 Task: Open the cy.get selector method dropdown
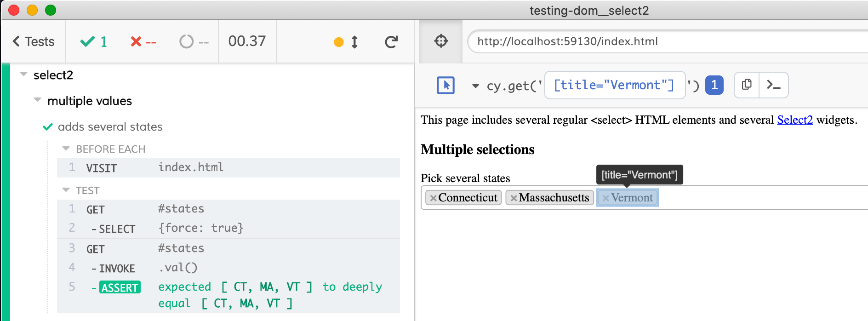tap(475, 86)
